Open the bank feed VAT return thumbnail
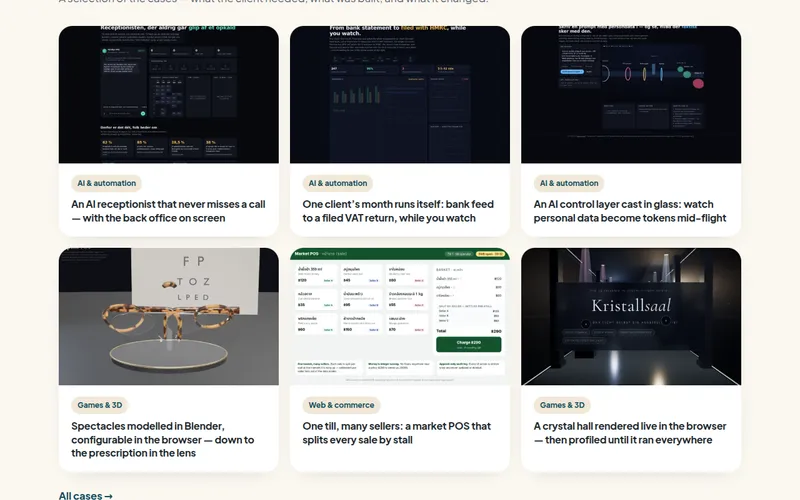Image resolution: width=800 pixels, height=500 pixels. tap(399, 94)
